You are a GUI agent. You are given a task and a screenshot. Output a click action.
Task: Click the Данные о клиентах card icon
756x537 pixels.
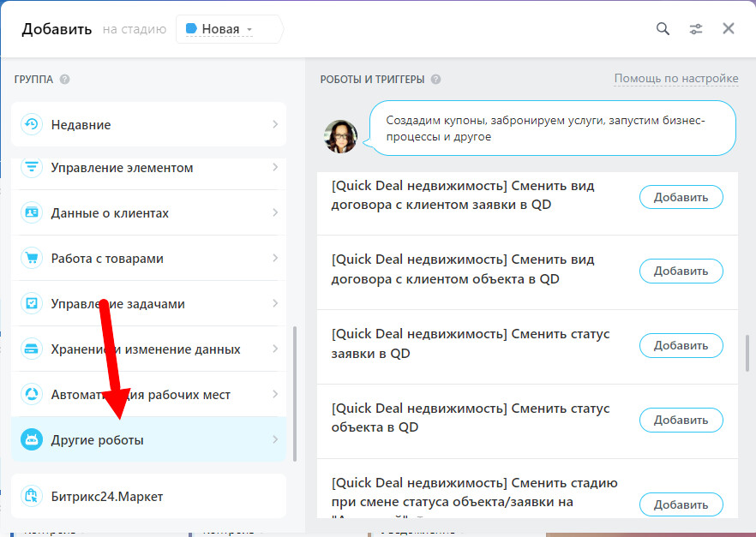tap(32, 212)
